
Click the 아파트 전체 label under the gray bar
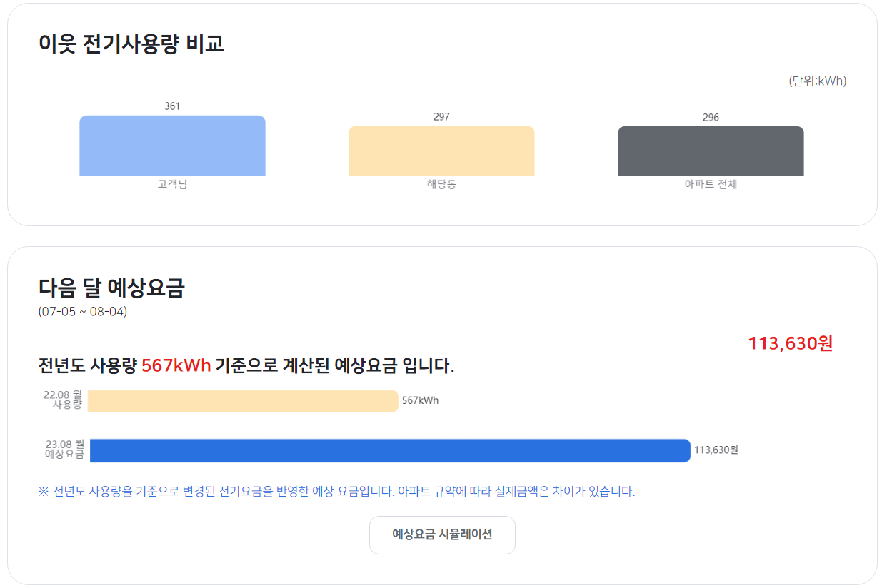[x=711, y=183]
